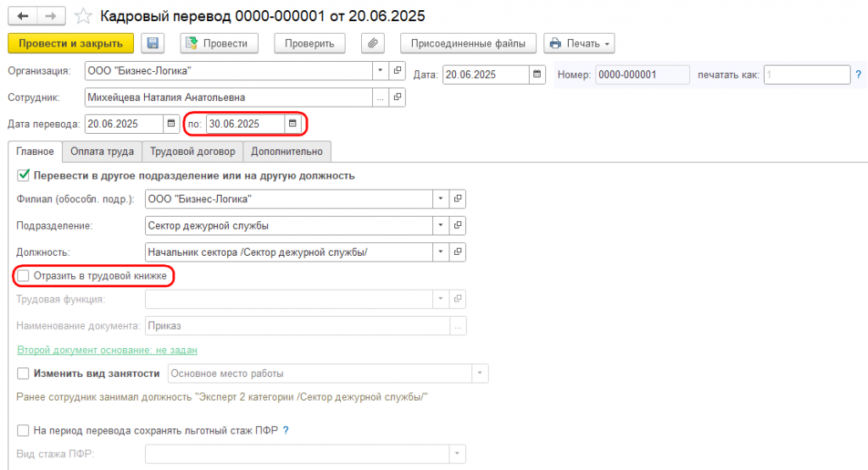Open Подразделение record with the open-form icon

point(458,225)
